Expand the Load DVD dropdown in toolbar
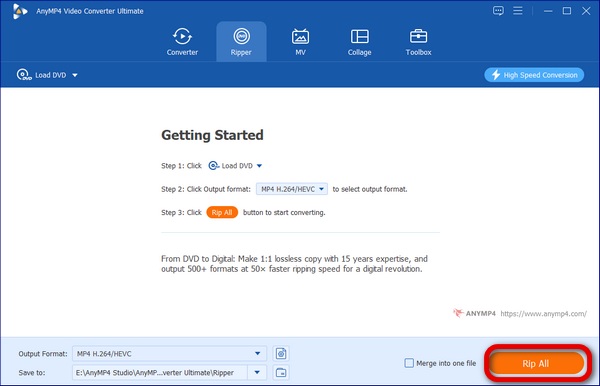The width and height of the screenshot is (600, 386). coord(75,75)
